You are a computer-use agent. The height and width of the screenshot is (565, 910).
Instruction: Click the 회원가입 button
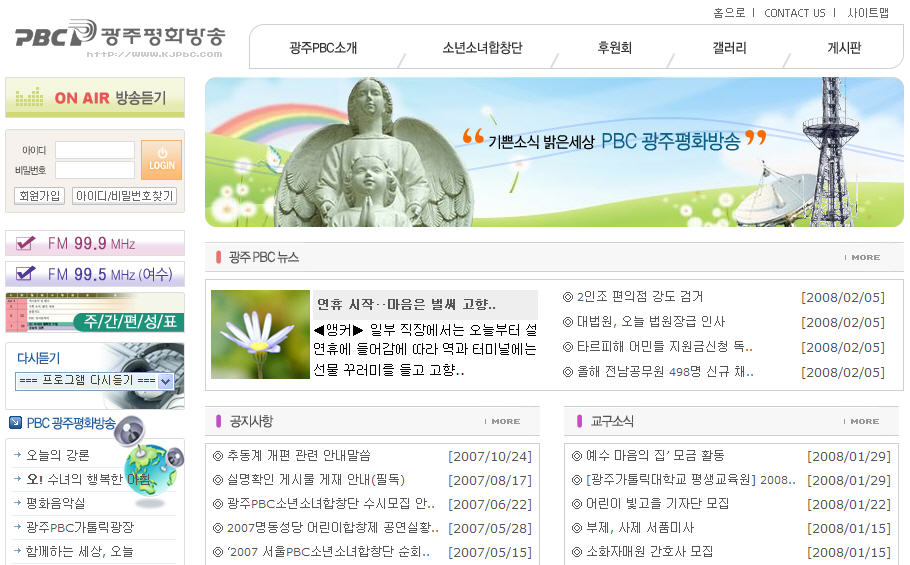point(39,196)
